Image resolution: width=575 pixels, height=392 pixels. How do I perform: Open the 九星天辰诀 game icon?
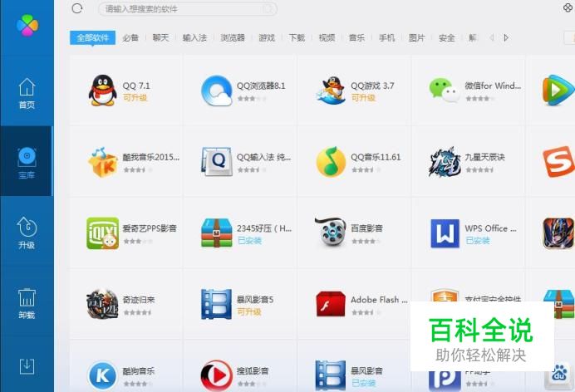click(x=445, y=162)
